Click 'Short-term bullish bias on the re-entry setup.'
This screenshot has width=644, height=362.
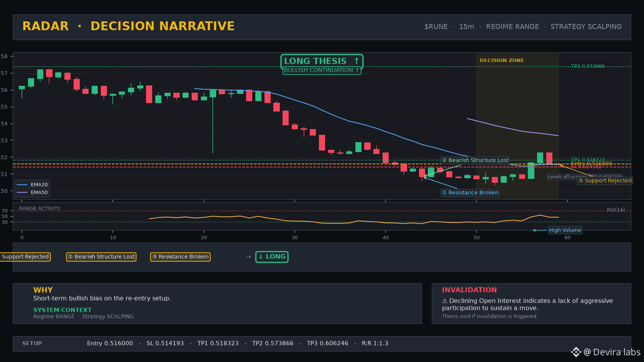(x=102, y=298)
